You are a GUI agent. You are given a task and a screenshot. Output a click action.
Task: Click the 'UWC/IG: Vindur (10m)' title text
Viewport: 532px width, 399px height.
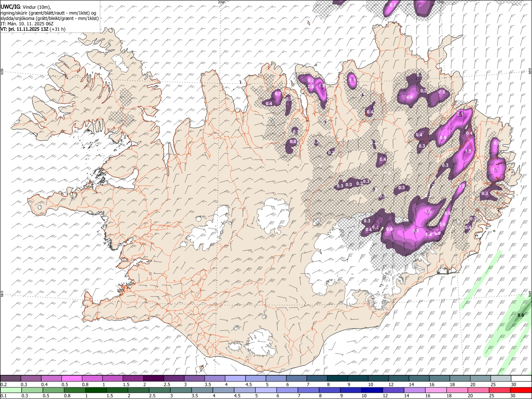pos(26,7)
